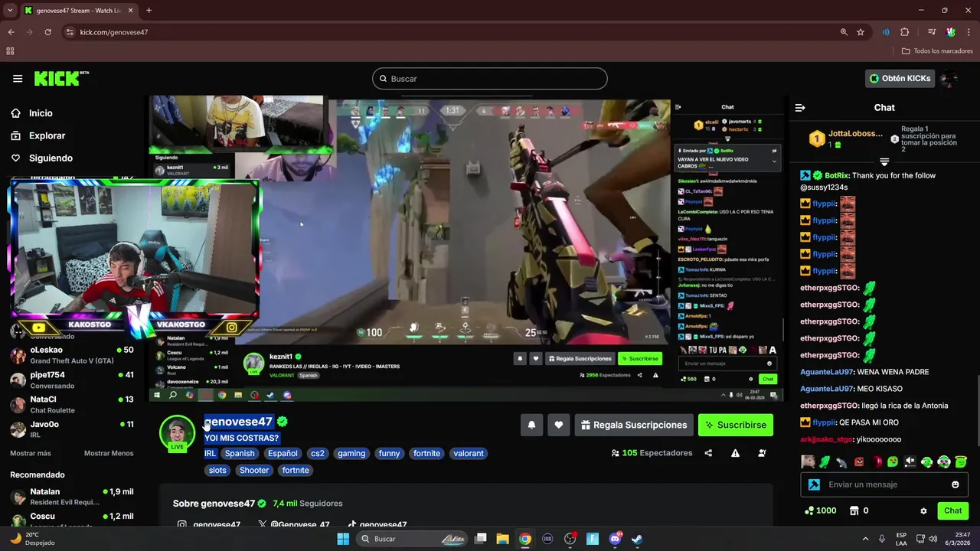
Task: Open pipe1754 channel in the sidebar
Action: [x=72, y=380]
